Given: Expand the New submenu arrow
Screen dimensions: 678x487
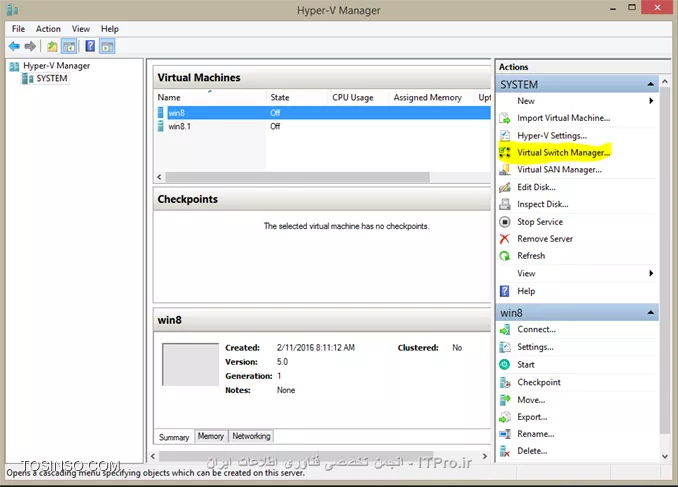Looking at the screenshot, I should point(651,101).
